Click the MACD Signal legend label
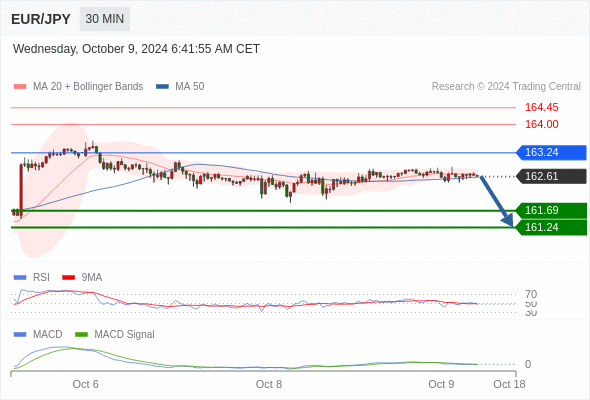This screenshot has height=400, width=590. coord(124,335)
